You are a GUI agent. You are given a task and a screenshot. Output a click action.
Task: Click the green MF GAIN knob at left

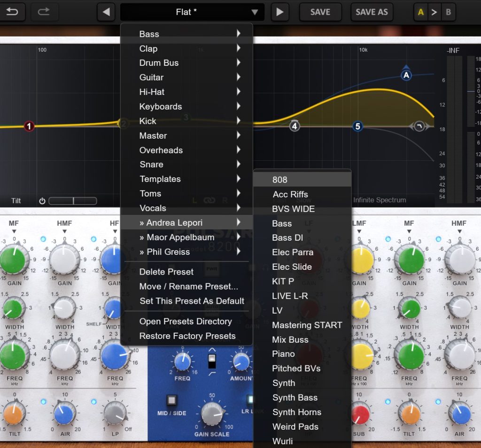tap(14, 260)
